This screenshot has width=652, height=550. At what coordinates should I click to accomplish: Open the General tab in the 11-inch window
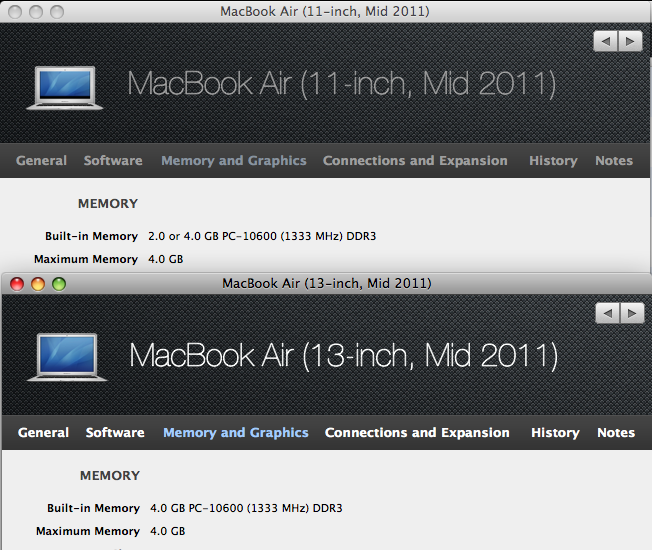pos(41,160)
